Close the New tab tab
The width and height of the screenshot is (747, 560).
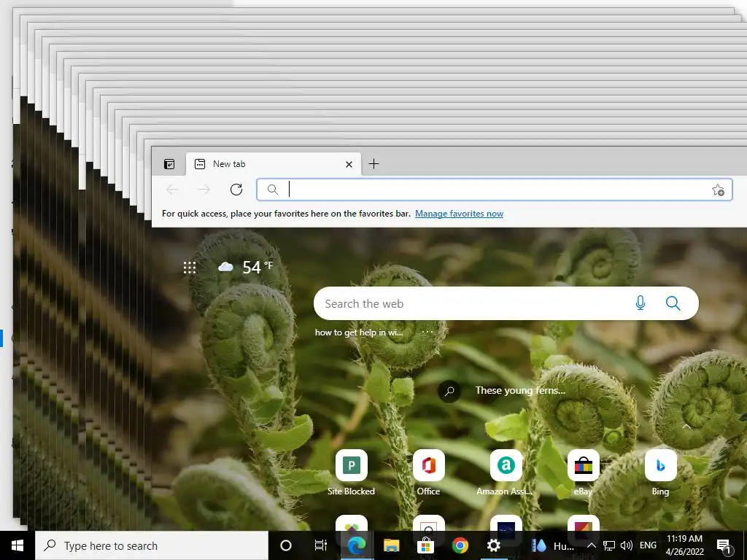pyautogui.click(x=349, y=164)
